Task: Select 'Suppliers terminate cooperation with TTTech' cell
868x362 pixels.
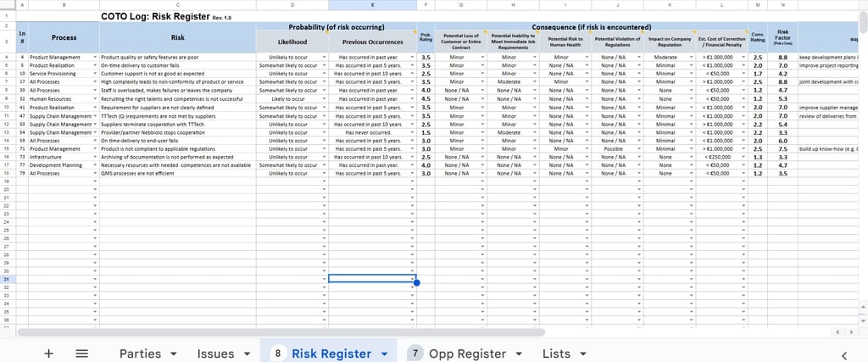Action: [178, 125]
